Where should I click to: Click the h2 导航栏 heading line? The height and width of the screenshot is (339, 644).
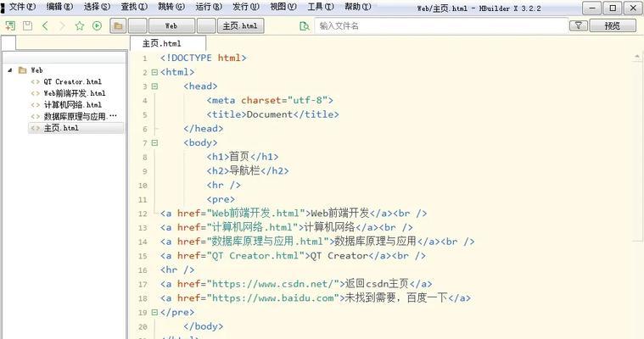[x=248, y=170]
